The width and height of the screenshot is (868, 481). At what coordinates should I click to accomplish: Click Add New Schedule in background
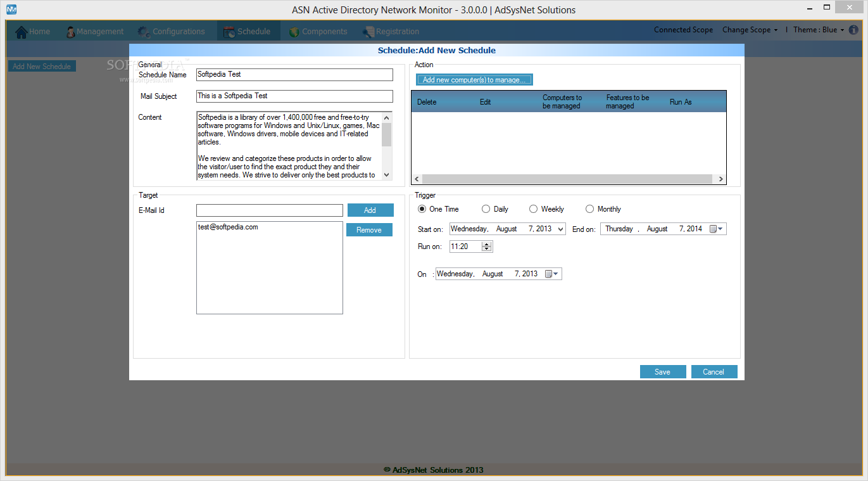click(x=42, y=67)
